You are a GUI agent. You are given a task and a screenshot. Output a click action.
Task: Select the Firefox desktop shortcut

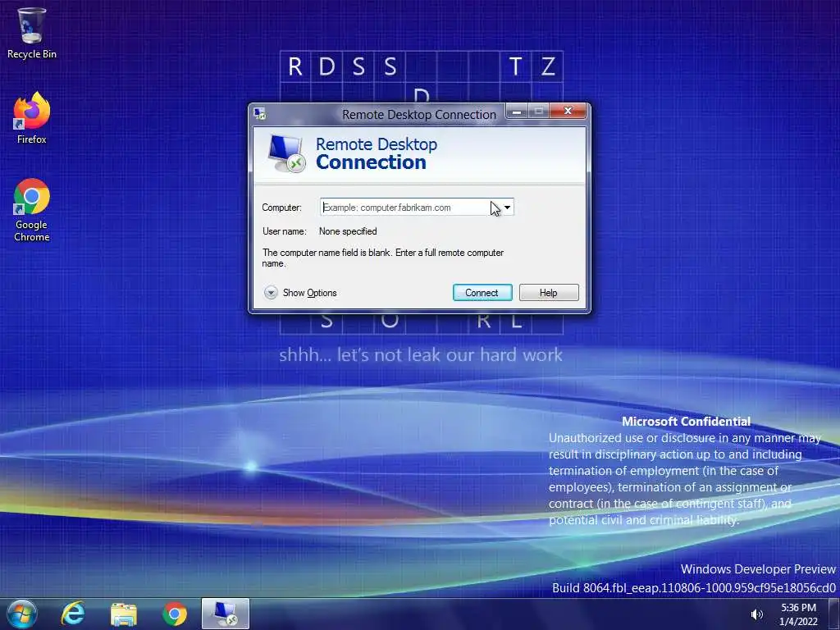[32, 118]
